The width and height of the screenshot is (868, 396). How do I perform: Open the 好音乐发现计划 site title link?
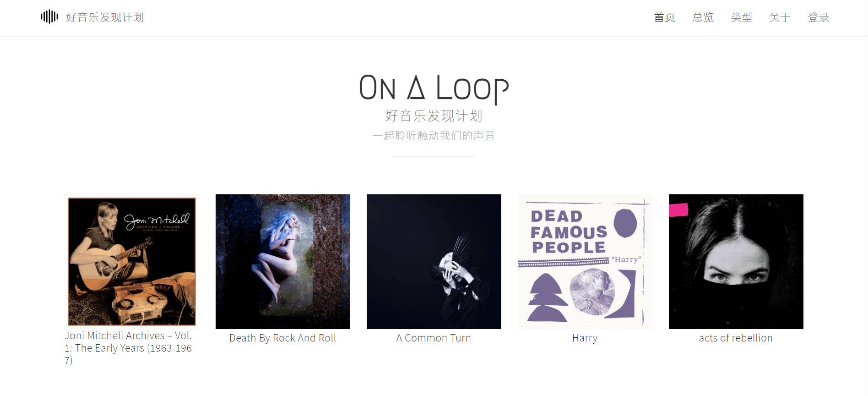click(105, 17)
